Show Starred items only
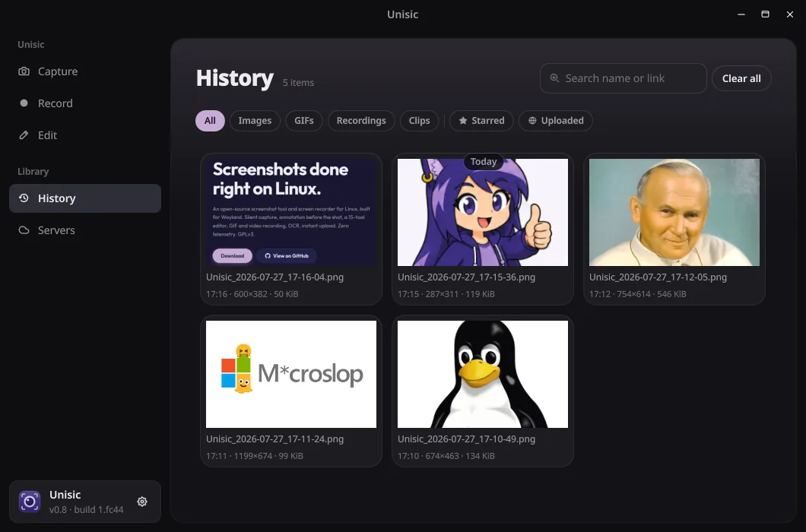 481,121
